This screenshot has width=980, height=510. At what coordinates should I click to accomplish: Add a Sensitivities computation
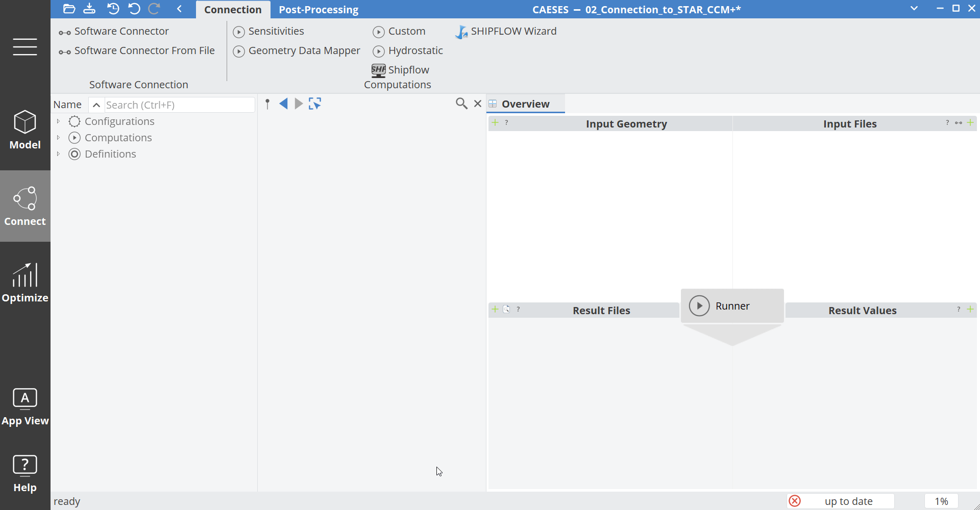pyautogui.click(x=268, y=32)
